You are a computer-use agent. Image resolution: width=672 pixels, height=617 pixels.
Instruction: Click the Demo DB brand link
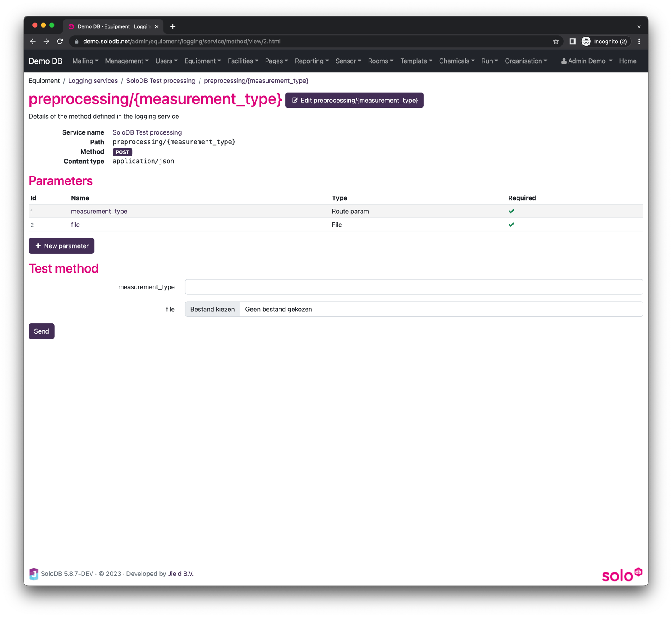click(45, 61)
